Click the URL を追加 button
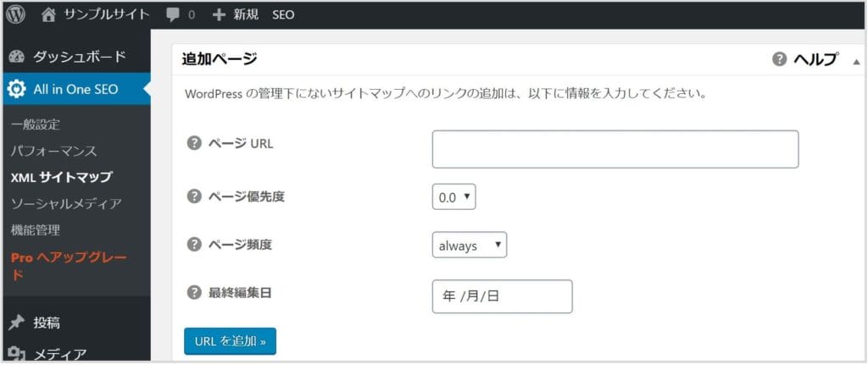Viewport: 868px width, 365px height. click(x=231, y=341)
